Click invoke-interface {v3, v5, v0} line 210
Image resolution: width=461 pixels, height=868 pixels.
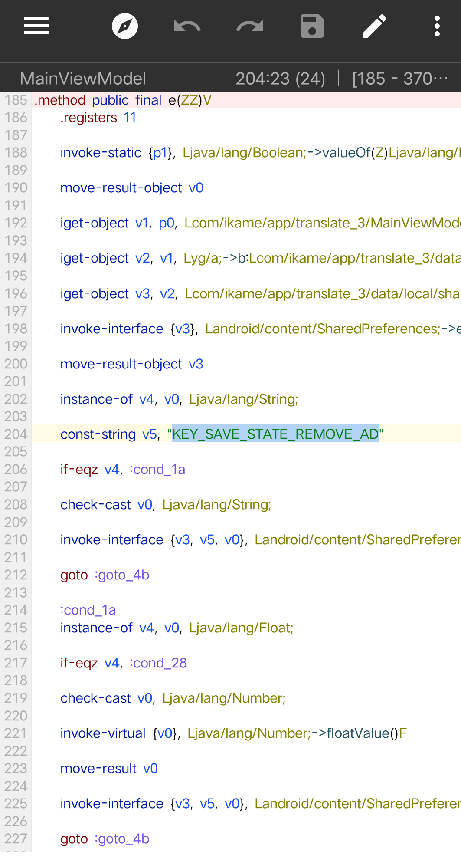click(261, 540)
